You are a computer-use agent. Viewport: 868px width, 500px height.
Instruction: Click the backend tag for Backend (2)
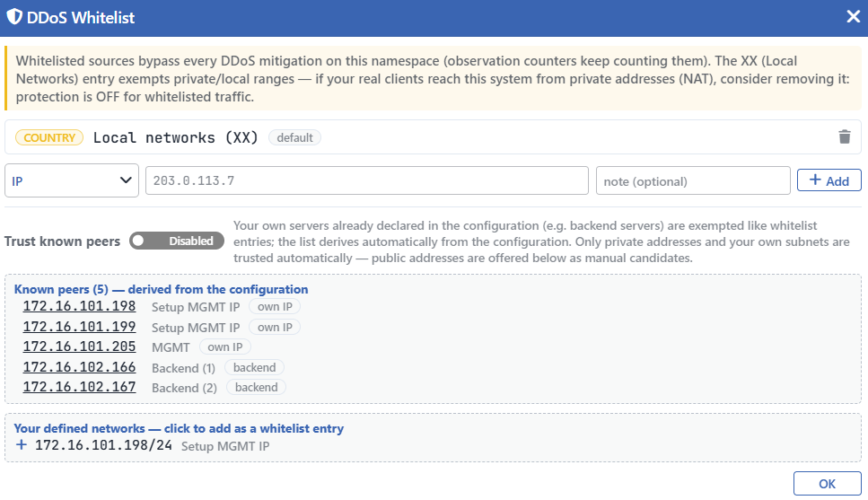click(256, 388)
